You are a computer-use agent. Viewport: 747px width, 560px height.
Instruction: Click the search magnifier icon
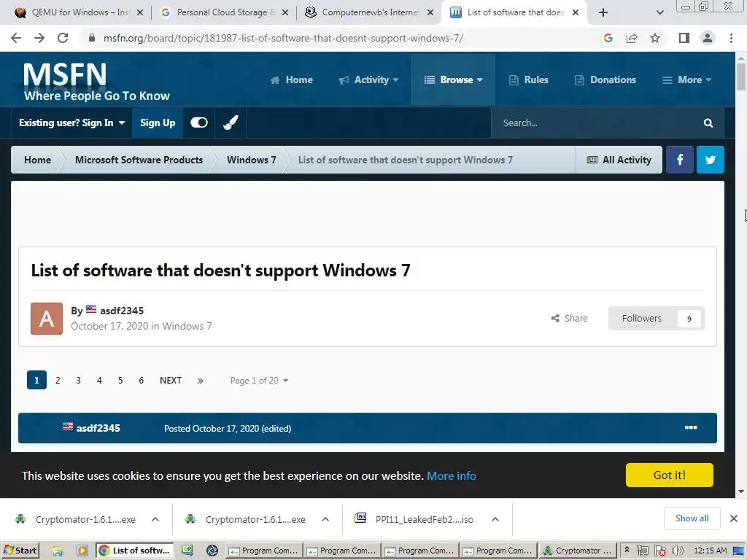(x=708, y=122)
